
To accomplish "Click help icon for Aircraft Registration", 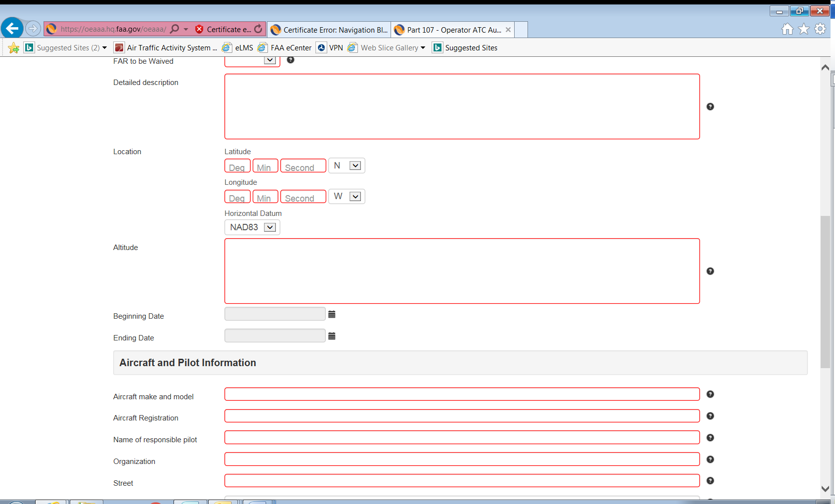I will 710,416.
